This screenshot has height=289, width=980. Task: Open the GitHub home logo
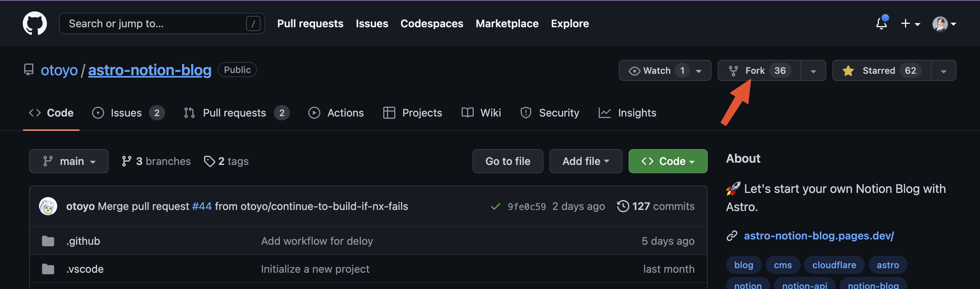[x=34, y=23]
